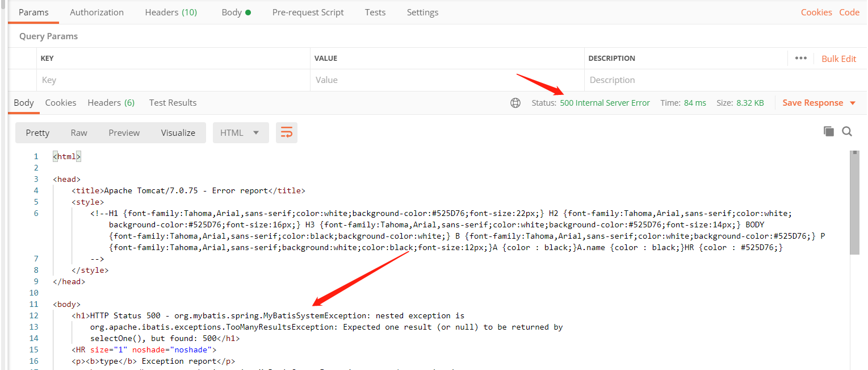The width and height of the screenshot is (868, 370).
Task: Open response search with magnifier icon
Action: [847, 131]
